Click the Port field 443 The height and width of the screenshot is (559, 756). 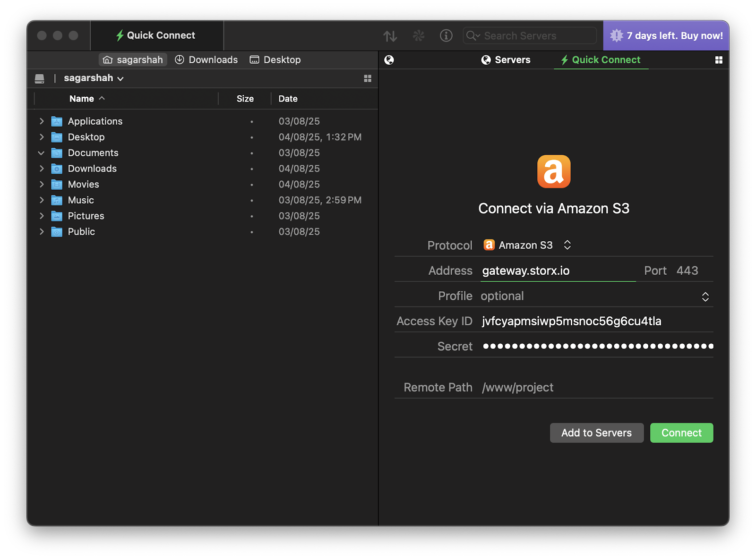point(687,271)
